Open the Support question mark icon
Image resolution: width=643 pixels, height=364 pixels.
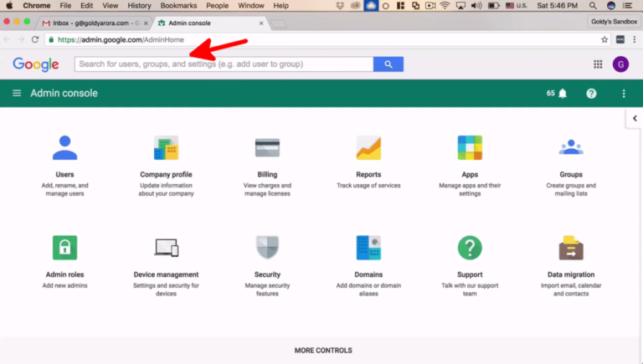point(470,248)
